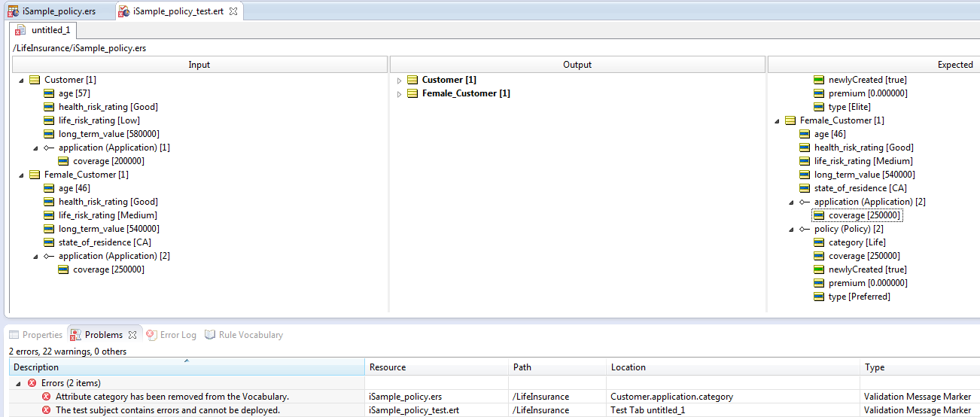Click attribute icon beside health_risk_rating [Good] under Customer input
Viewport: 980px width, 417px height.
[49, 107]
